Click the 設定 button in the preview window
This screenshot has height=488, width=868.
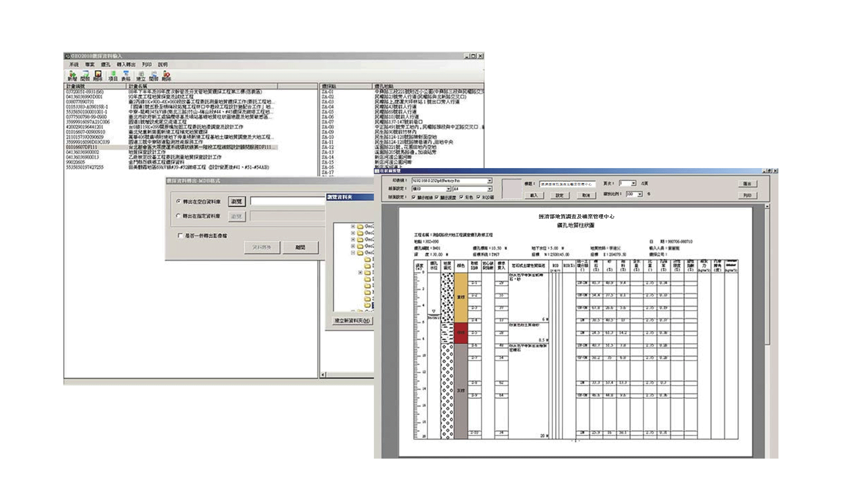pyautogui.click(x=560, y=195)
